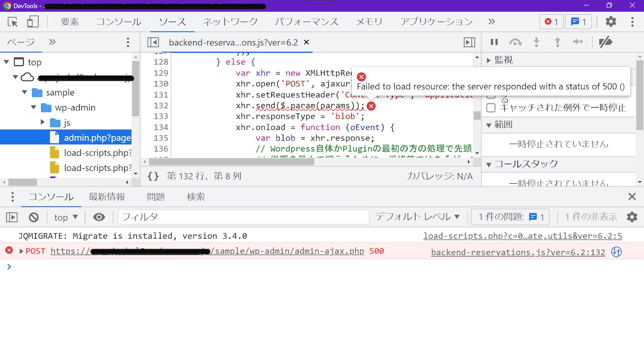
Task: Click the inline error icon on line 132
Action: tap(371, 106)
